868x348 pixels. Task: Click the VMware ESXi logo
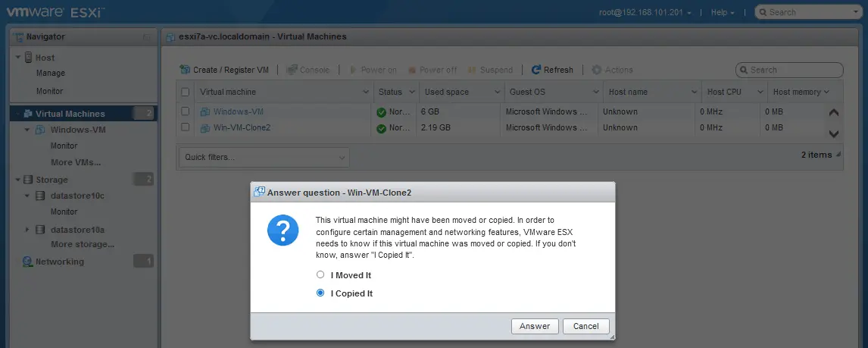pyautogui.click(x=55, y=11)
